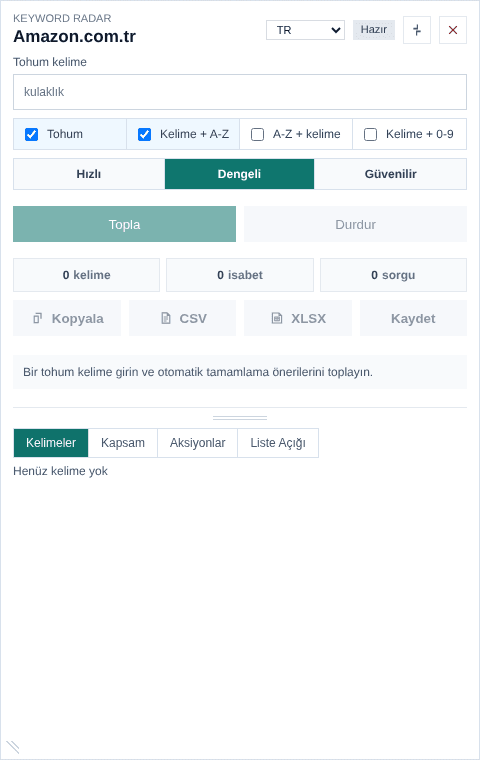Click the panel split drag handle
480x760 pixels.
coord(240,417)
